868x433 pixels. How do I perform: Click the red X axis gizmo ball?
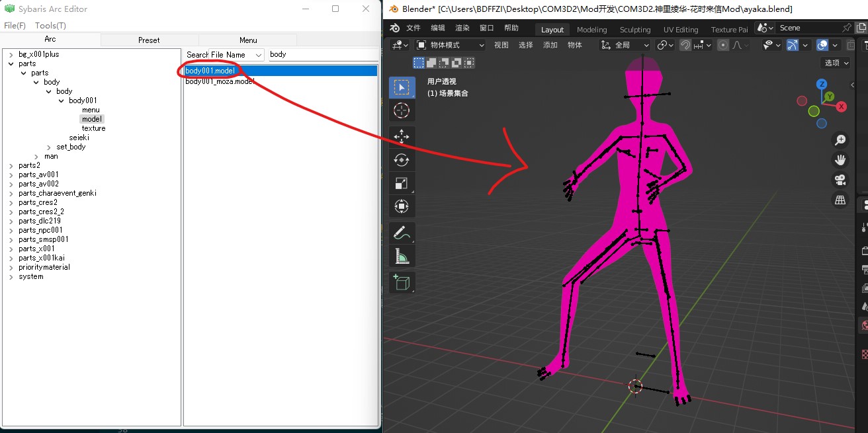pyautogui.click(x=842, y=106)
